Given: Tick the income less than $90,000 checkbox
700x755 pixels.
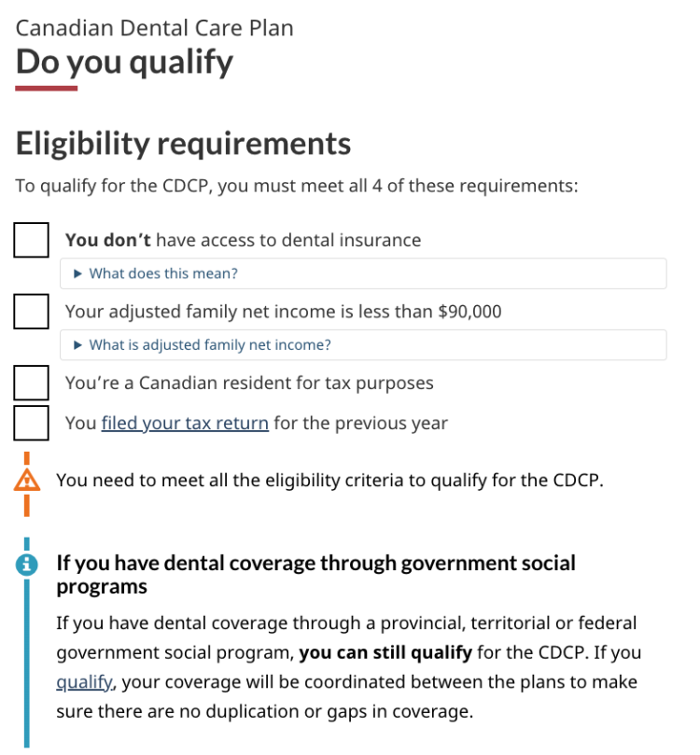Looking at the screenshot, I should point(31,311).
